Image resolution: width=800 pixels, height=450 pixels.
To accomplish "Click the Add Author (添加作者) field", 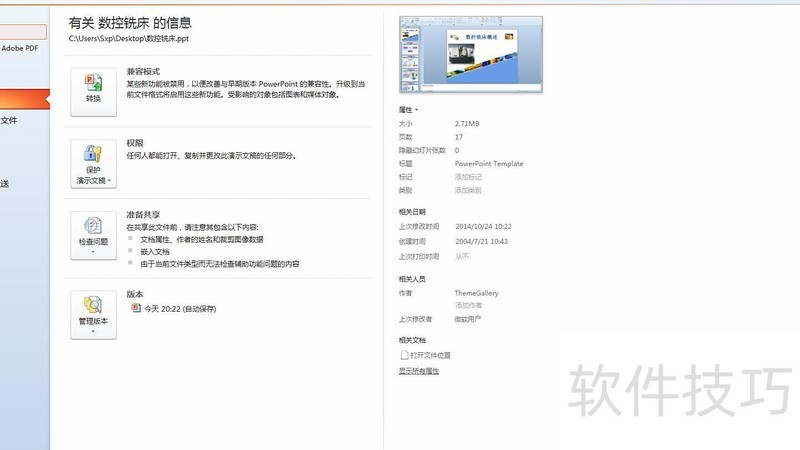I will pos(468,305).
